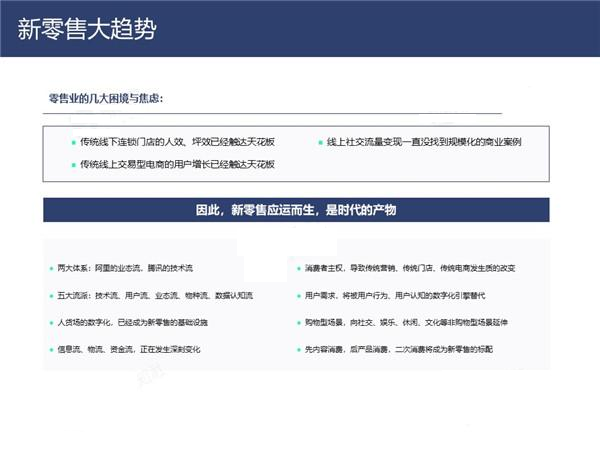
Task: Click the line 两大体系：阿里的业态流、腾讯的技术流
Action: click(125, 269)
